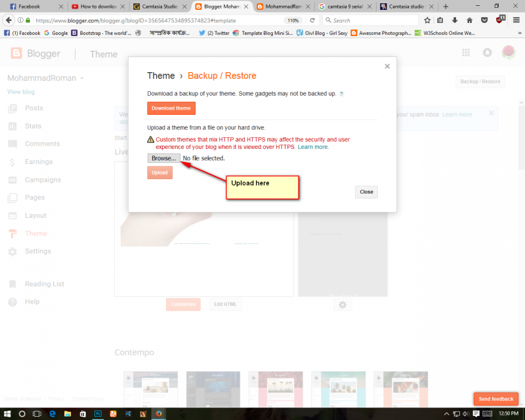Open Posts in the Blogger sidebar
Viewport: 525px width, 420px height.
click(34, 108)
